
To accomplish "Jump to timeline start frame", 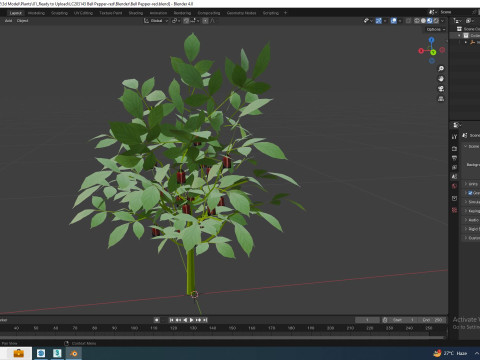I will point(171,320).
